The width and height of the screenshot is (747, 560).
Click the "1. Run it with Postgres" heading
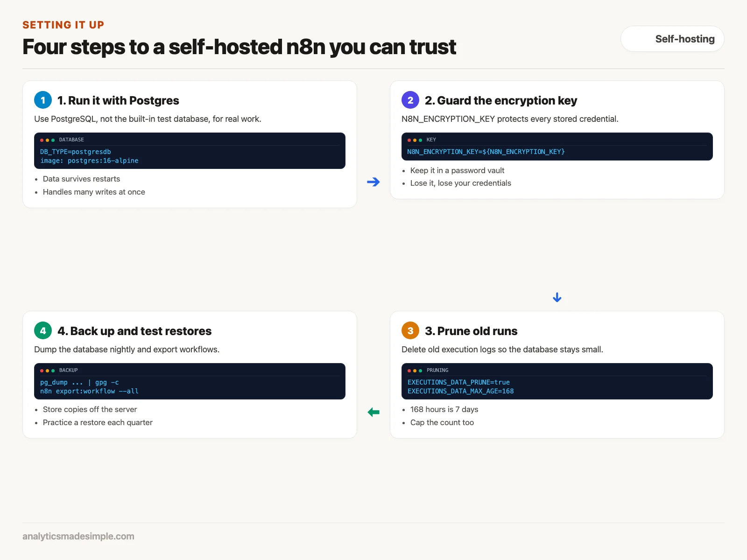[118, 100]
